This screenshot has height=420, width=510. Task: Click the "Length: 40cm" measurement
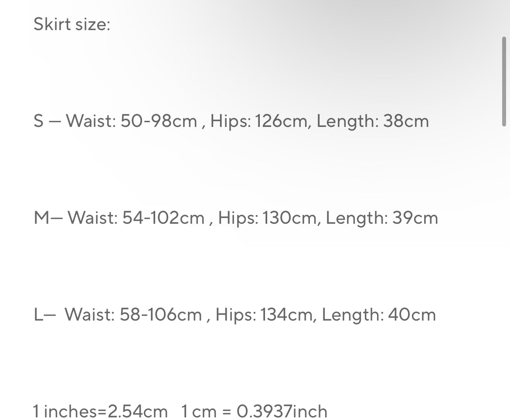coord(379,315)
